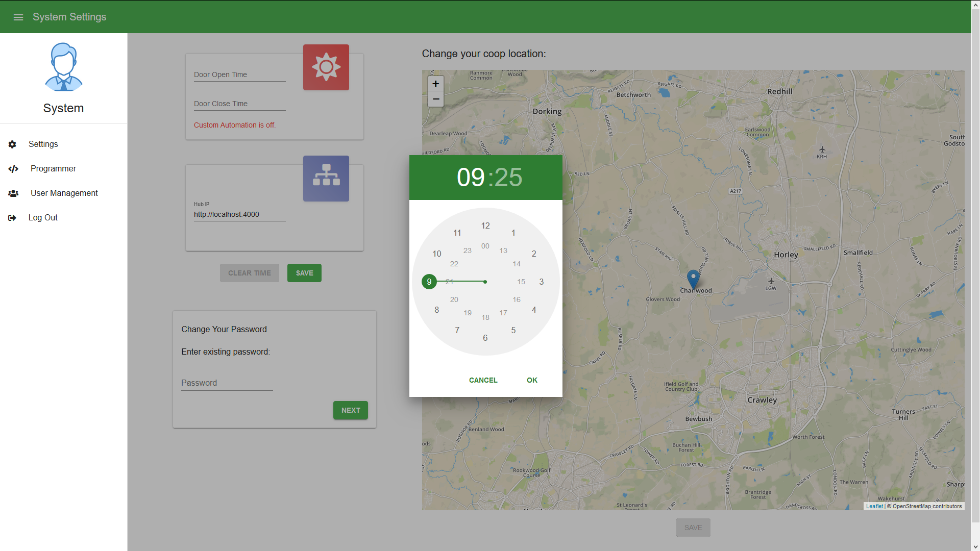Click CANCEL to dismiss time picker
Viewport: 980px width, 551px height.
click(x=483, y=380)
